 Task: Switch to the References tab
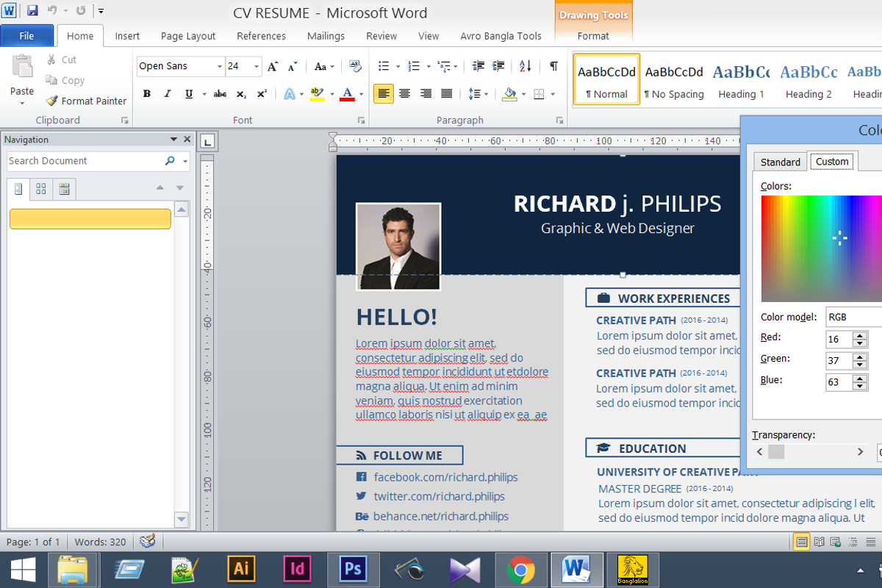pos(261,35)
